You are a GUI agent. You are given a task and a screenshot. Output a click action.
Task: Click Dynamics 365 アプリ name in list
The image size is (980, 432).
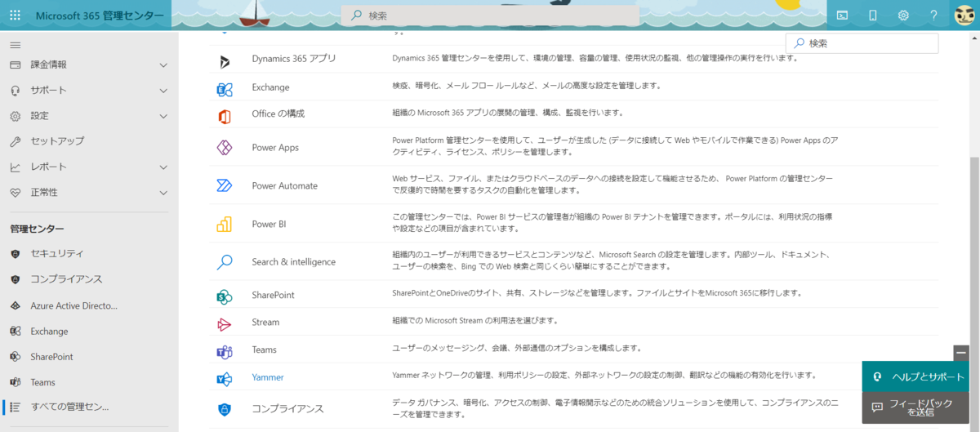pyautogui.click(x=294, y=60)
